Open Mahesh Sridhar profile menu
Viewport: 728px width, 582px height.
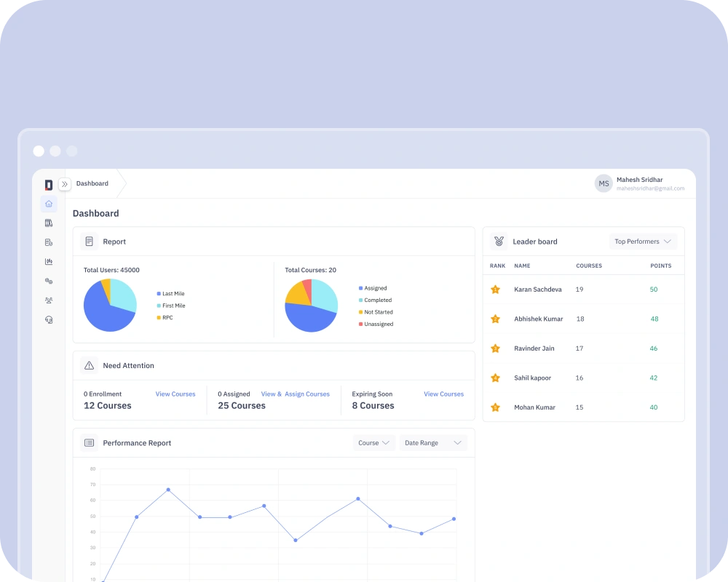(641, 183)
